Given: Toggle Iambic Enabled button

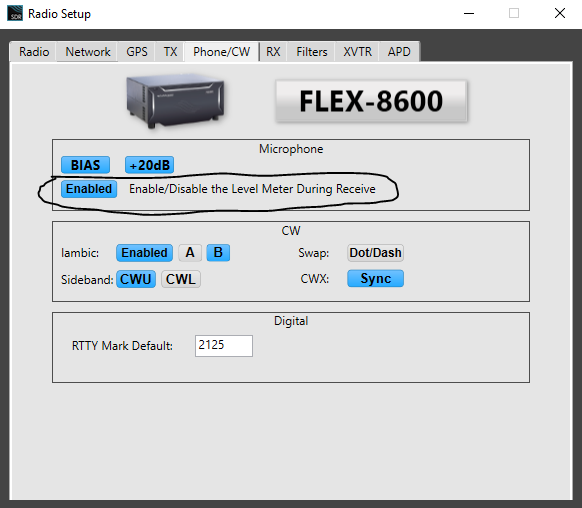Looking at the screenshot, I should 144,253.
